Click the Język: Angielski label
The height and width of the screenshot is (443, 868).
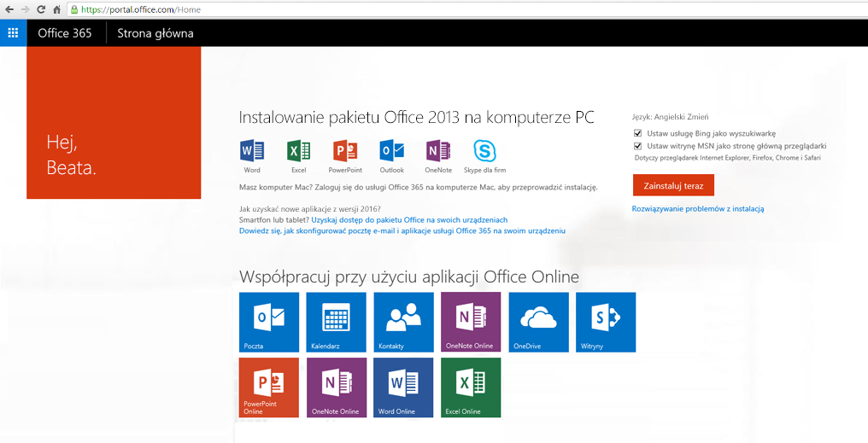(658, 117)
